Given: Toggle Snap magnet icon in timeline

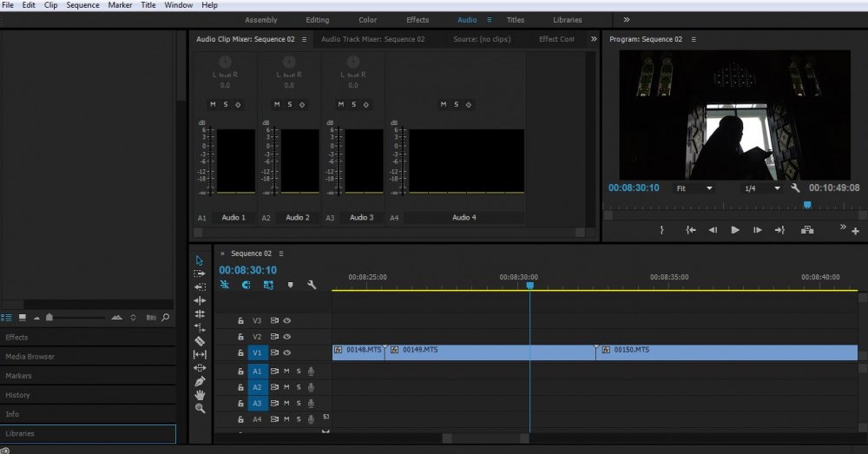Looking at the screenshot, I should [246, 285].
